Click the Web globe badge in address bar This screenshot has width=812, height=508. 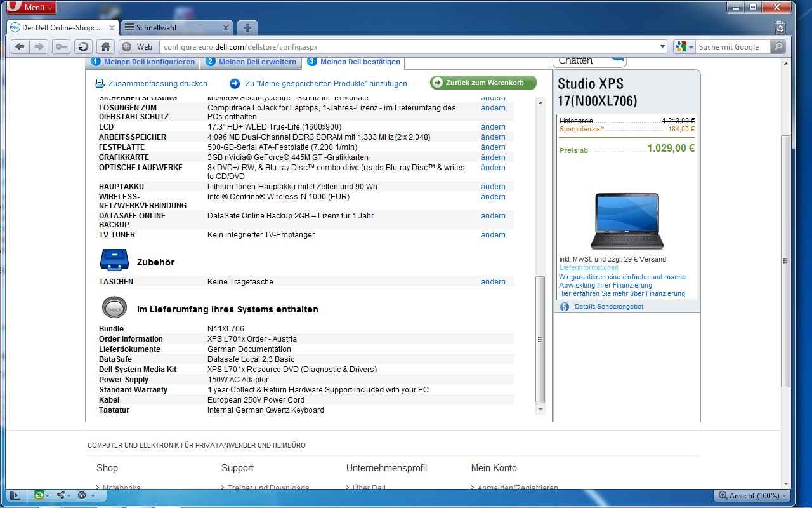(x=138, y=46)
